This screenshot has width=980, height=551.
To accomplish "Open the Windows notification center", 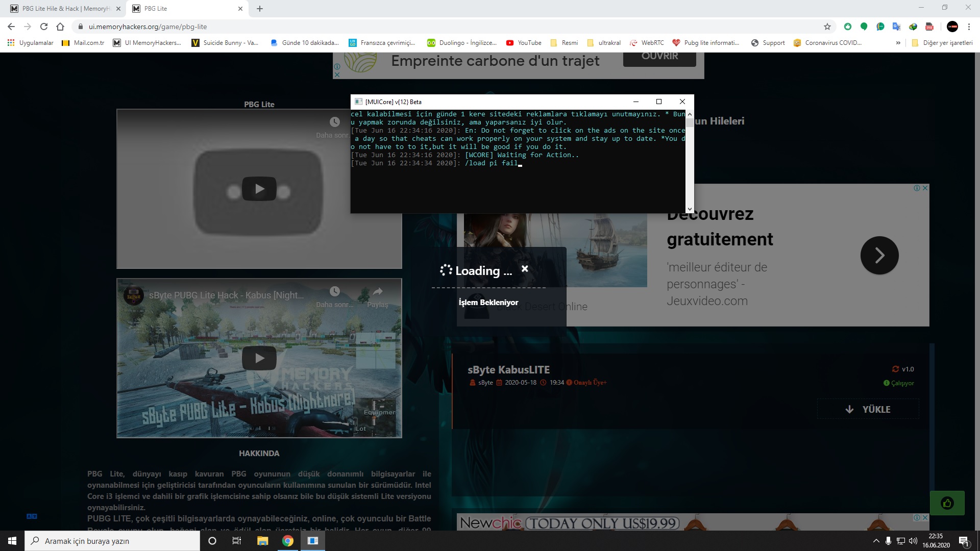I will point(964,541).
